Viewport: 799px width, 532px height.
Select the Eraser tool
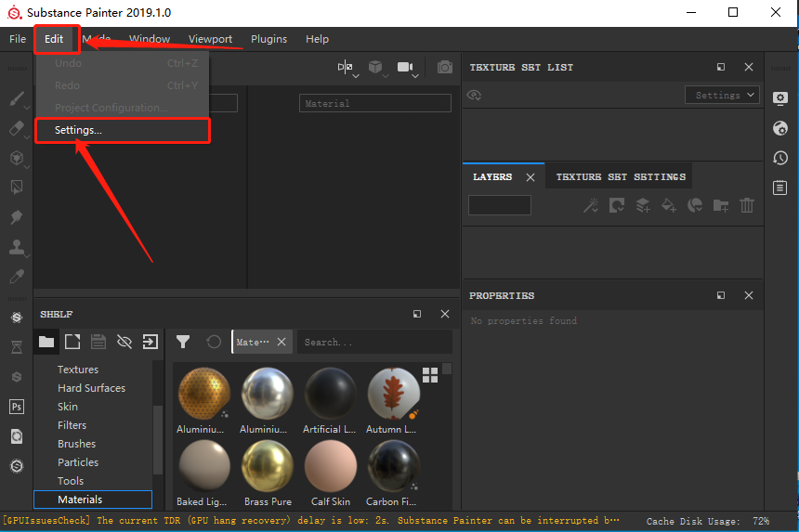[x=17, y=128]
